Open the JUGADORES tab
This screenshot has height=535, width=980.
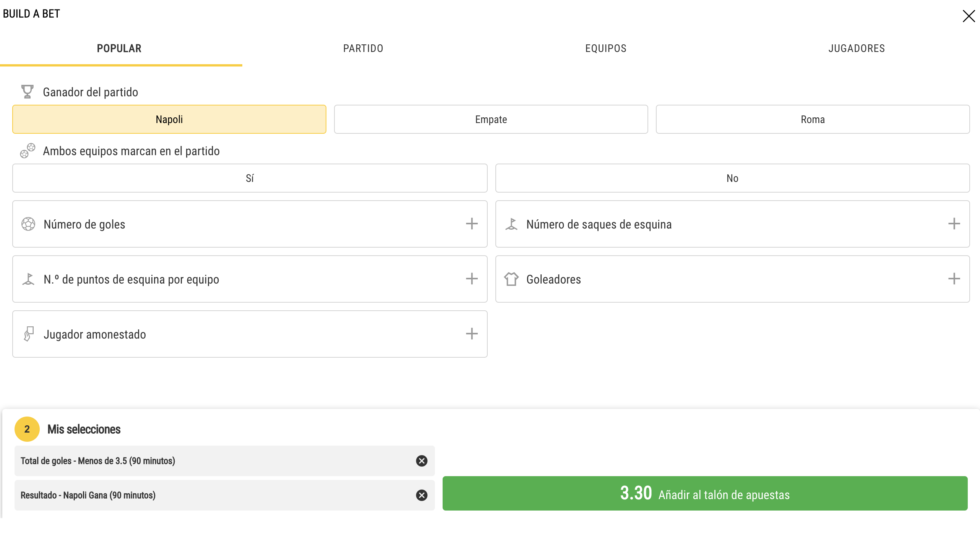point(857,49)
